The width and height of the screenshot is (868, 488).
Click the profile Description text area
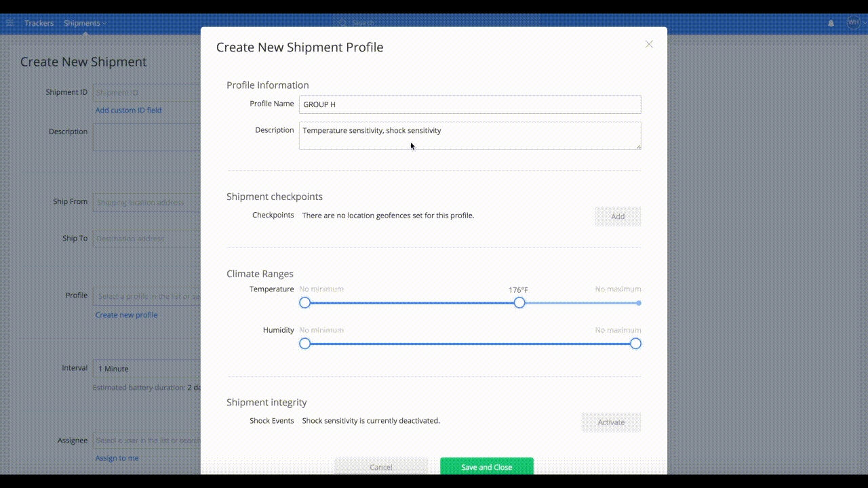(x=470, y=136)
